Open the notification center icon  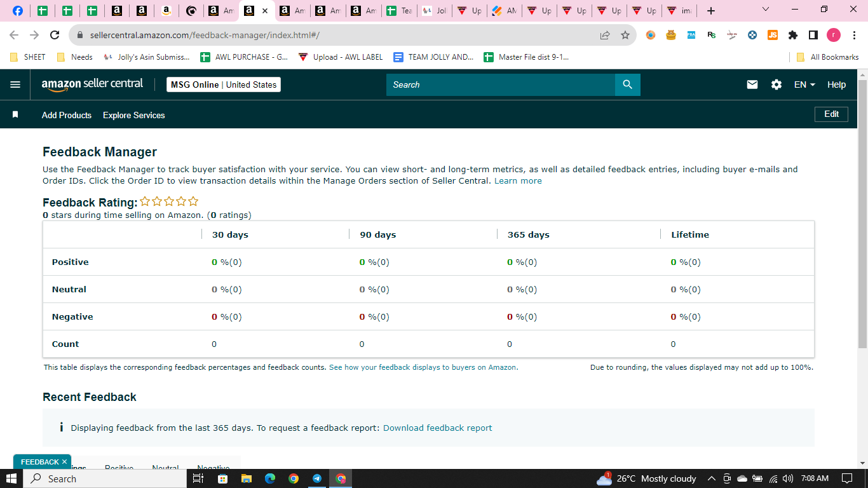click(846, 478)
